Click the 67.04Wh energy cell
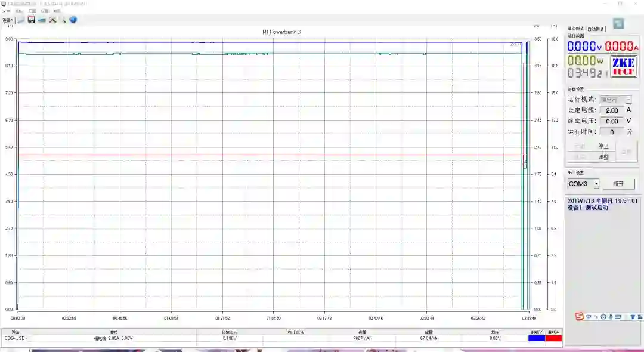The image size is (644, 352). 428,338
